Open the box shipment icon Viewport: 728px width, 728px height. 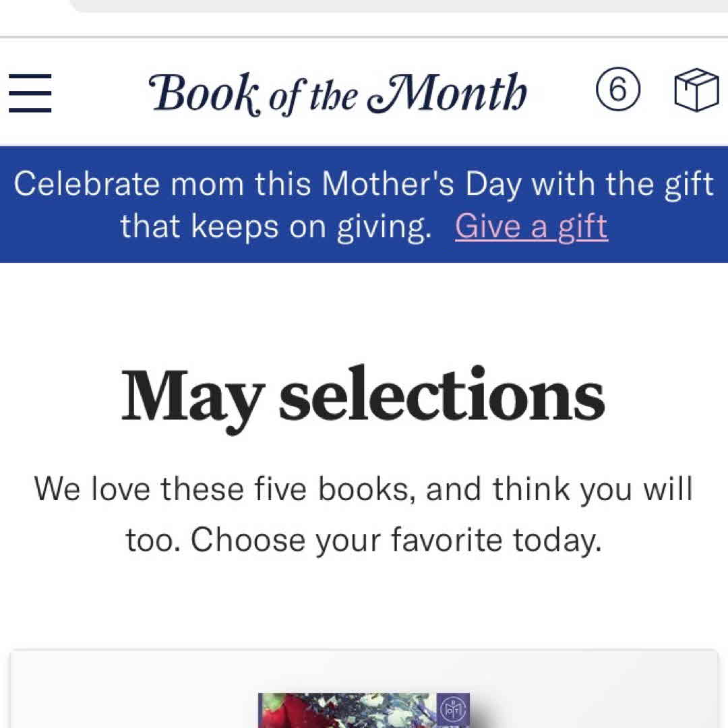pyautogui.click(x=696, y=92)
